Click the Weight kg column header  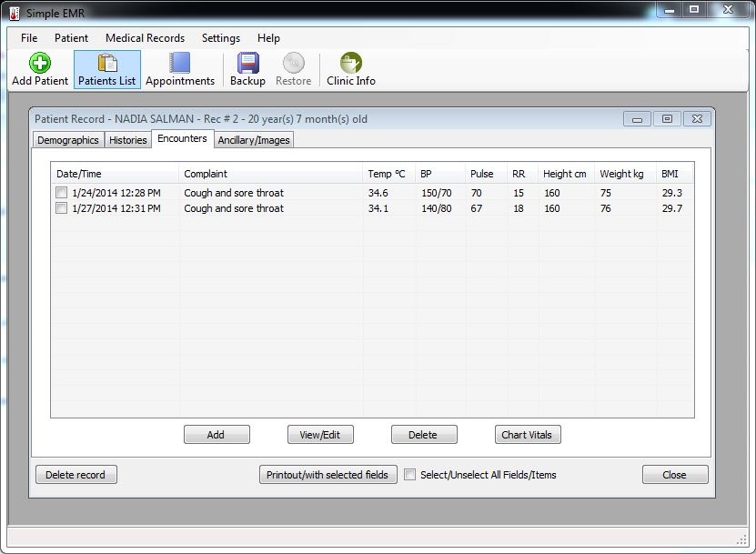(625, 174)
